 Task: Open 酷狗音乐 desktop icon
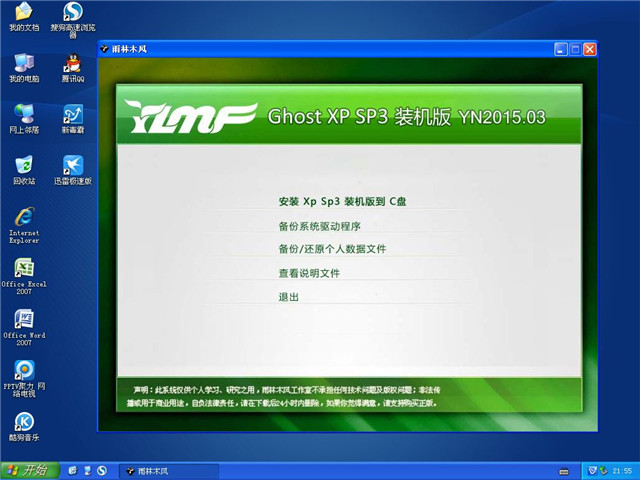[23, 423]
